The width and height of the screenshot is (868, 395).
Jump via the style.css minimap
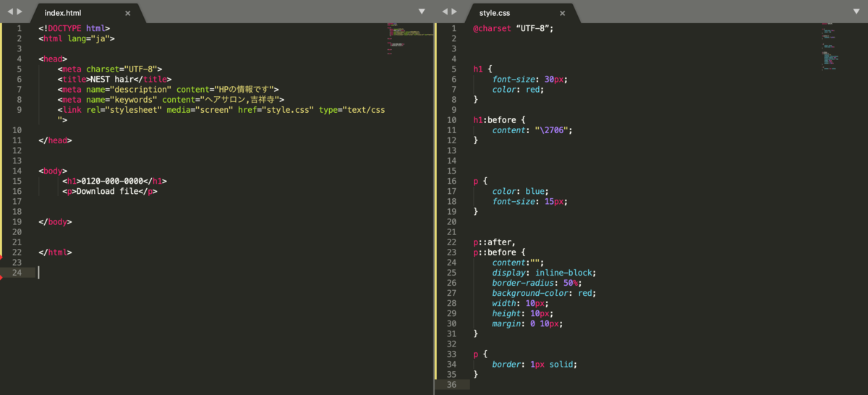(832, 46)
